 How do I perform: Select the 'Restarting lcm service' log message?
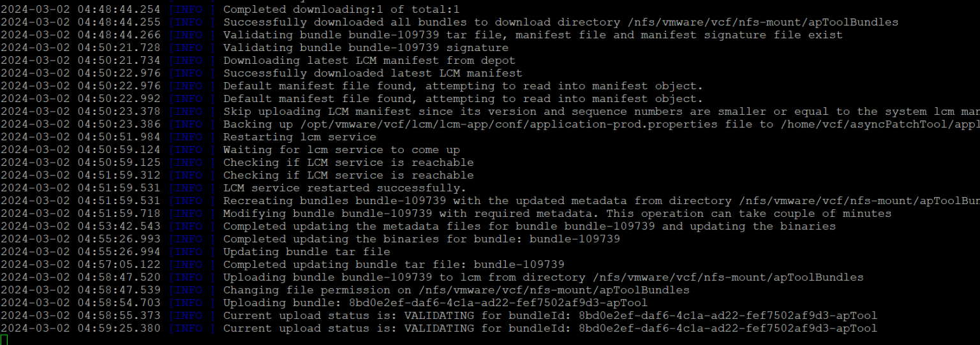click(x=299, y=137)
